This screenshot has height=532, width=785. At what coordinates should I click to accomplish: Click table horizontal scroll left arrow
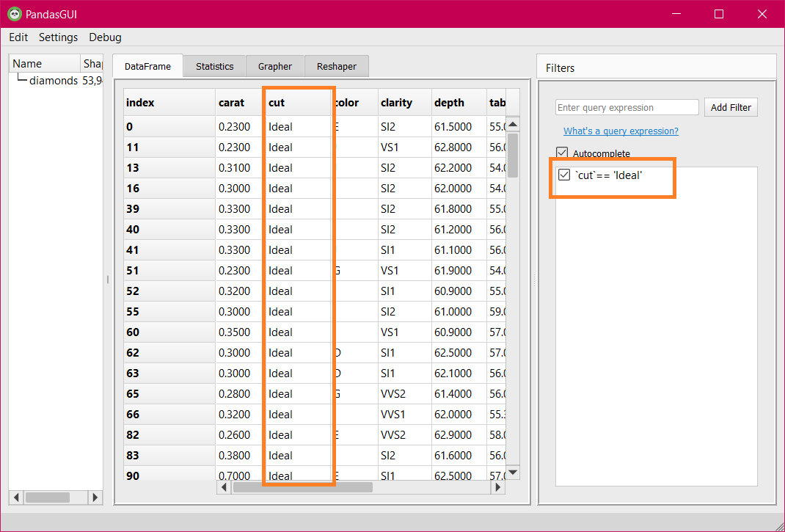pos(224,487)
